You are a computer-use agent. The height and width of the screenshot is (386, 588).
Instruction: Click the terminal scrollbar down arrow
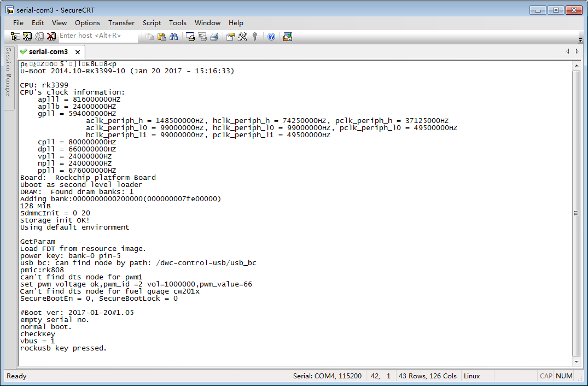pos(575,361)
